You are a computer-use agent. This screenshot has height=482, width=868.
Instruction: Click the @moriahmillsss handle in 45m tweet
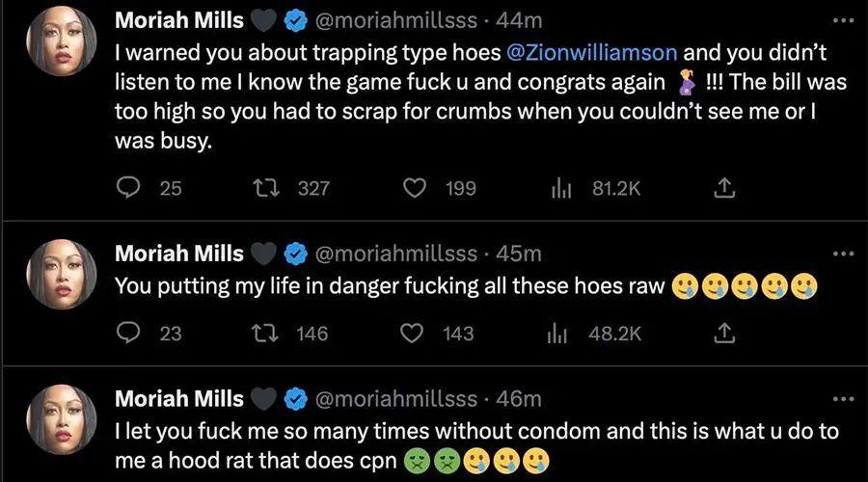point(396,254)
